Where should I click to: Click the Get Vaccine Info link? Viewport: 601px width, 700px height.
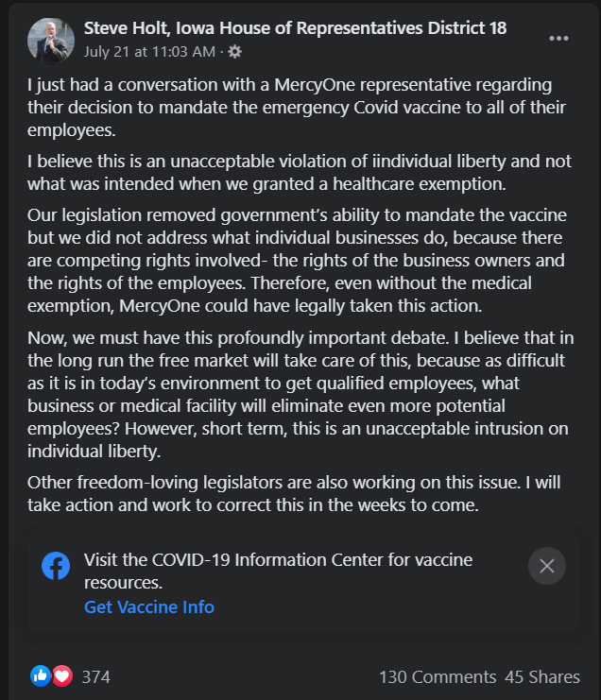pyautogui.click(x=149, y=606)
